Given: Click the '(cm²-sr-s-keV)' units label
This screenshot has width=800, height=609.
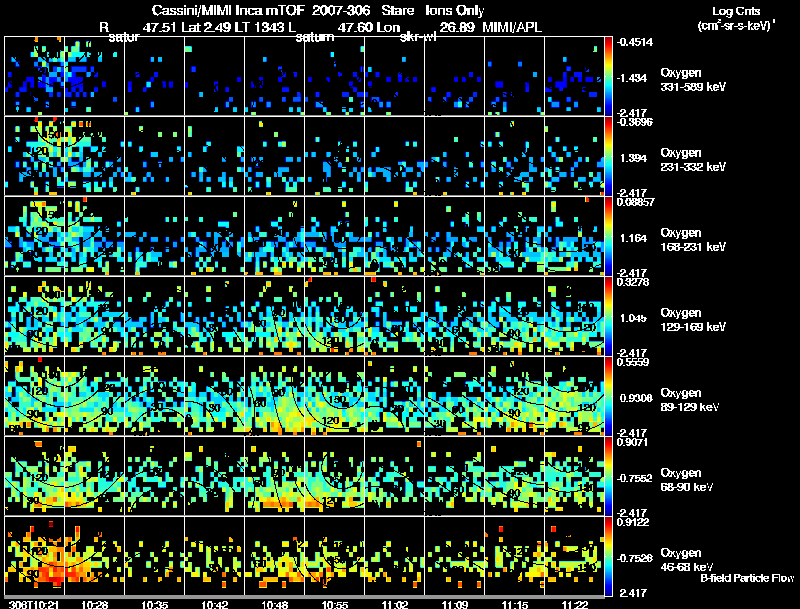Looking at the screenshot, I should click(x=737, y=26).
